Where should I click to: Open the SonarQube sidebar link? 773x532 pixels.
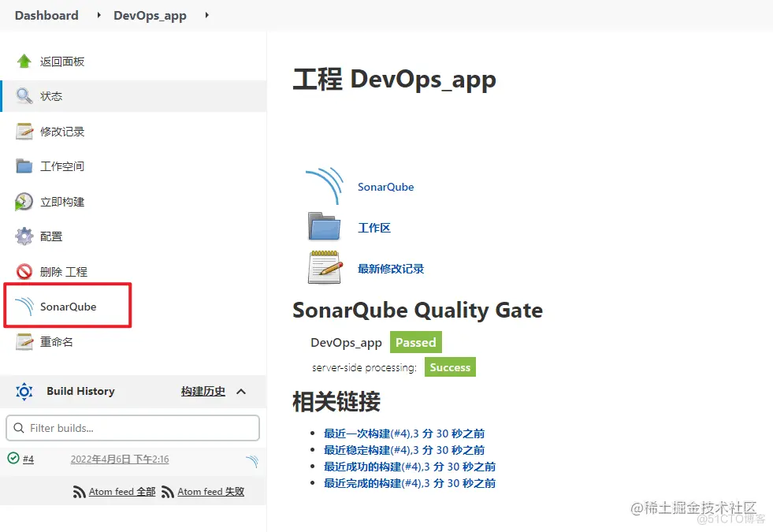tap(68, 307)
